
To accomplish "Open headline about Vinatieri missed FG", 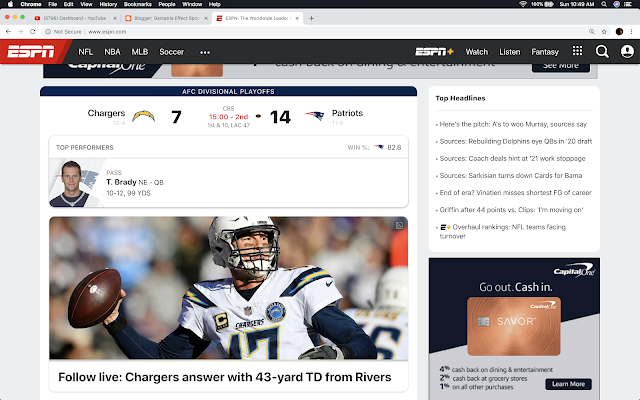I will click(516, 193).
